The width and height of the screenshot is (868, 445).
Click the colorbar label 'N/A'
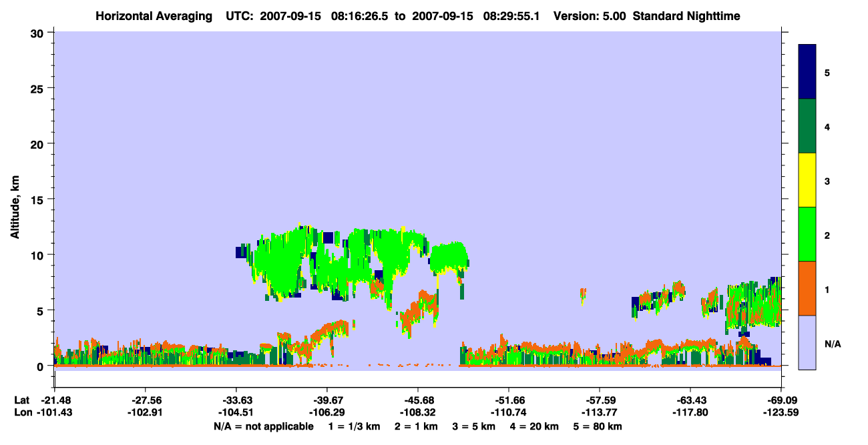tap(832, 343)
